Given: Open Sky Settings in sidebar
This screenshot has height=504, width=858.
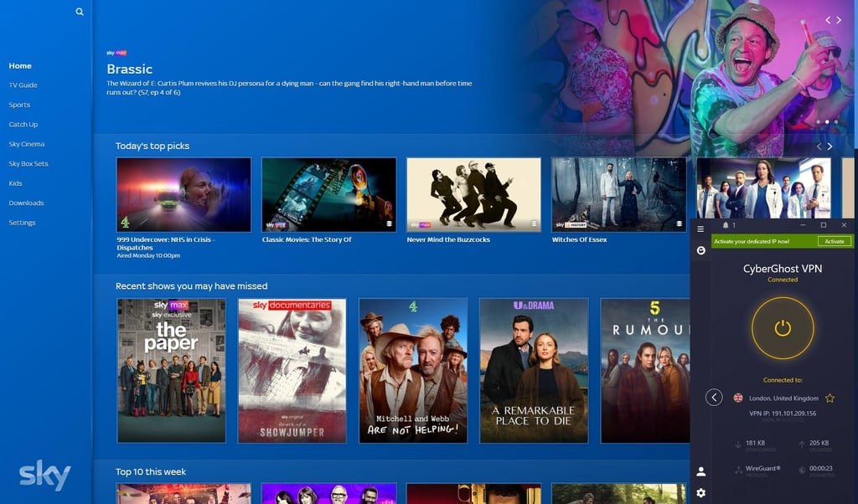Looking at the screenshot, I should point(22,223).
